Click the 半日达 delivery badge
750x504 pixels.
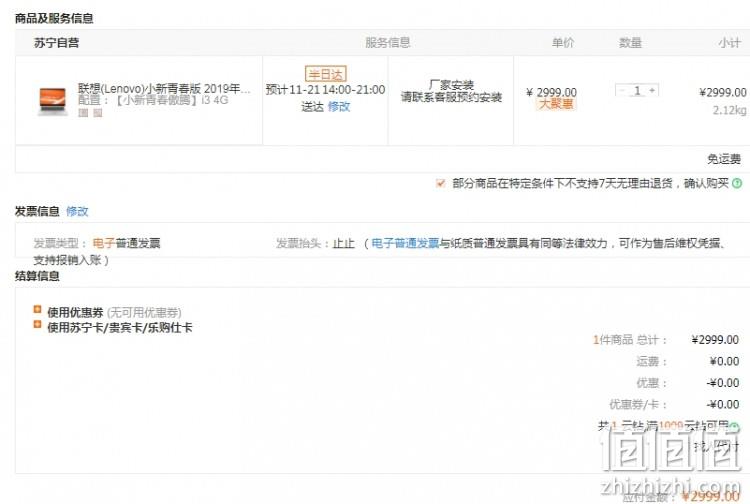pos(326,74)
